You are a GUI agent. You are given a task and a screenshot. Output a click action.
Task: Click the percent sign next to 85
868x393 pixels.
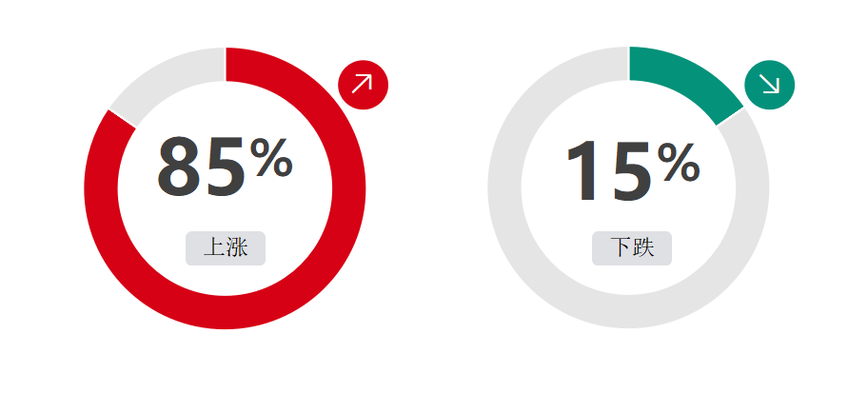point(271,158)
